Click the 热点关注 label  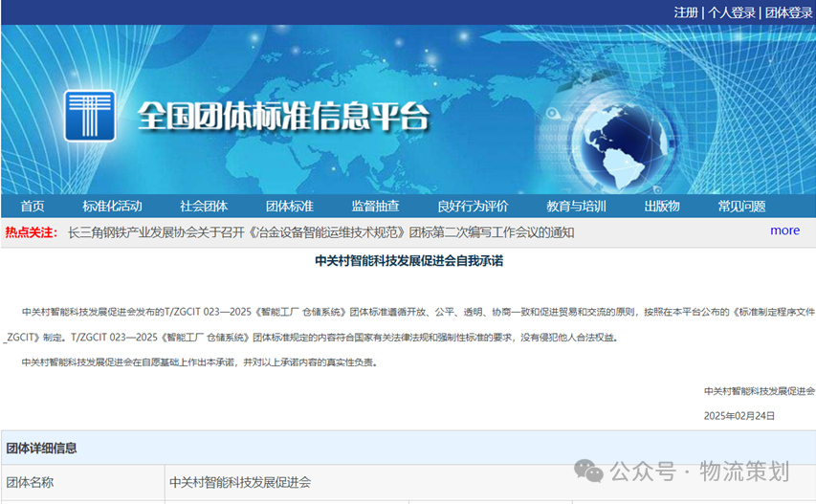(32, 232)
